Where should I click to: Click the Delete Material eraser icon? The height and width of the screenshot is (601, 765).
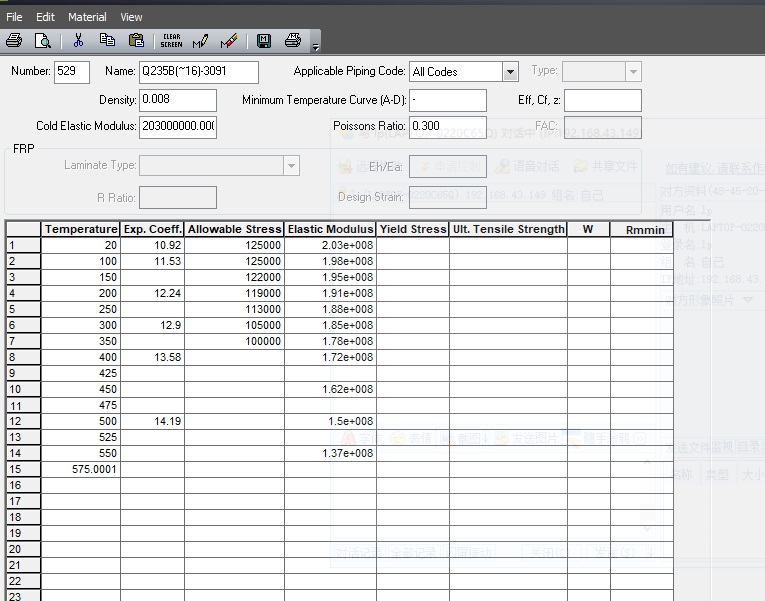pos(229,41)
